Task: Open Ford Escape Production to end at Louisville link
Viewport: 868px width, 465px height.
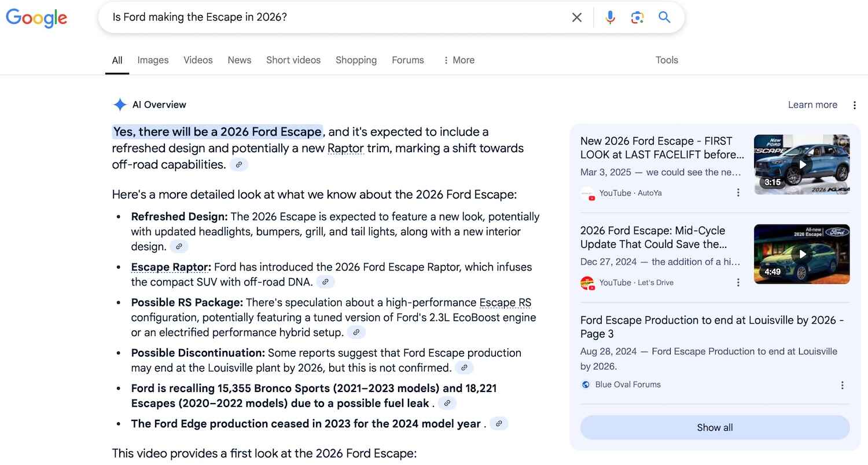Action: 712,327
